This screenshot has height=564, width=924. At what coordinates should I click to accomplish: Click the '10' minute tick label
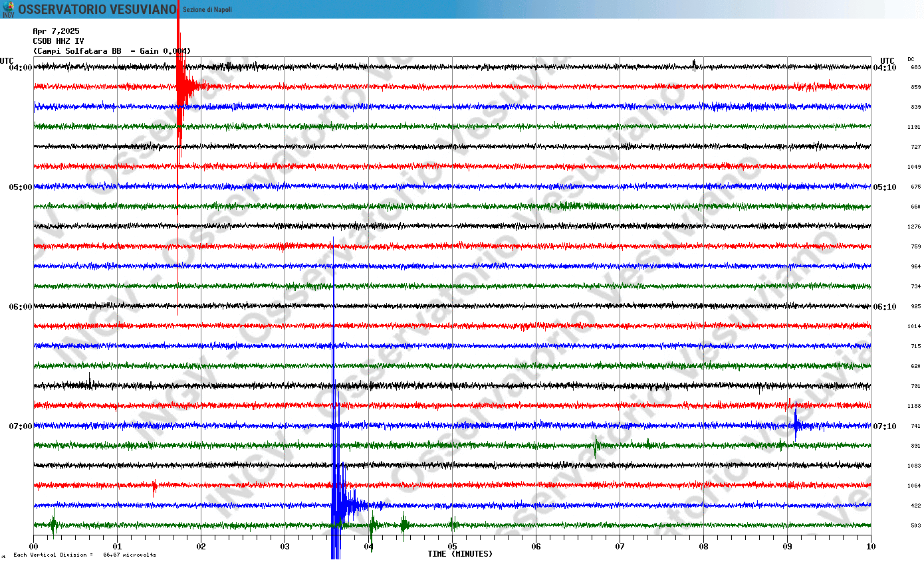point(871,547)
